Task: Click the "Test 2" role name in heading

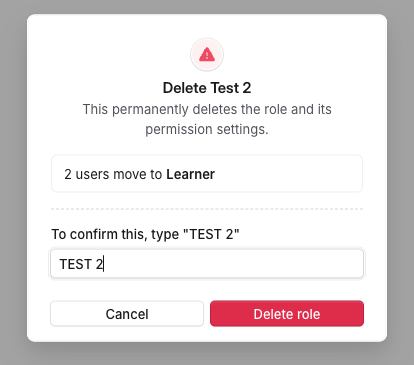Action: (x=231, y=88)
